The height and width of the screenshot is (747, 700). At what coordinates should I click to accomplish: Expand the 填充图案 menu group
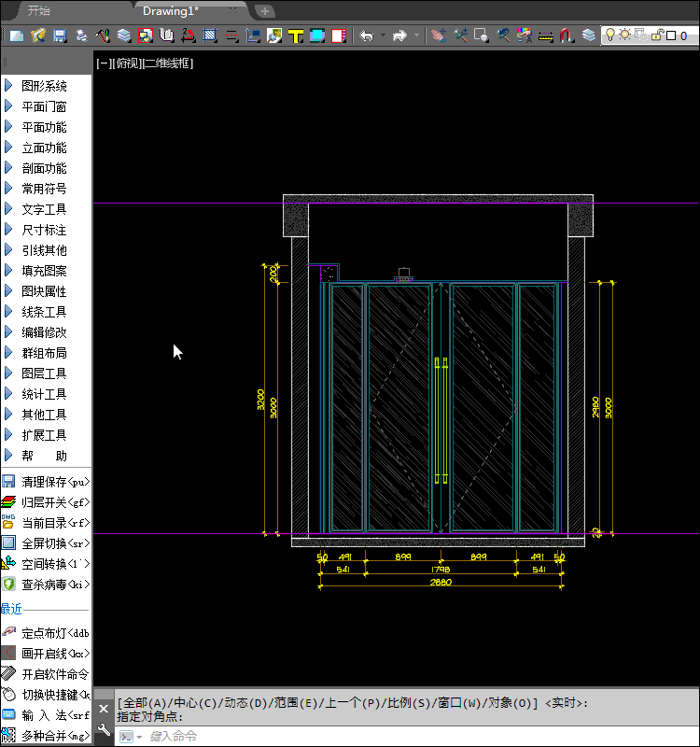[46, 271]
